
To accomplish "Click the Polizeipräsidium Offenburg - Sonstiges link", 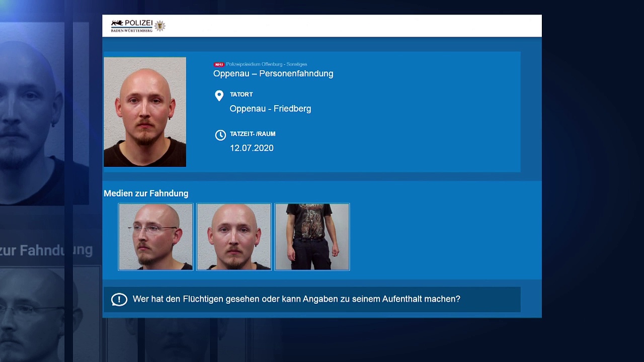I will [x=267, y=64].
